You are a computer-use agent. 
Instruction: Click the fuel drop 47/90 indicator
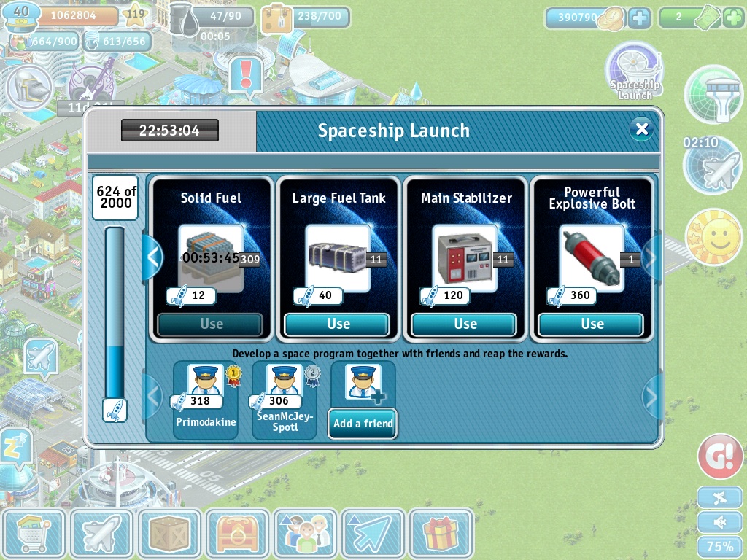(212, 17)
